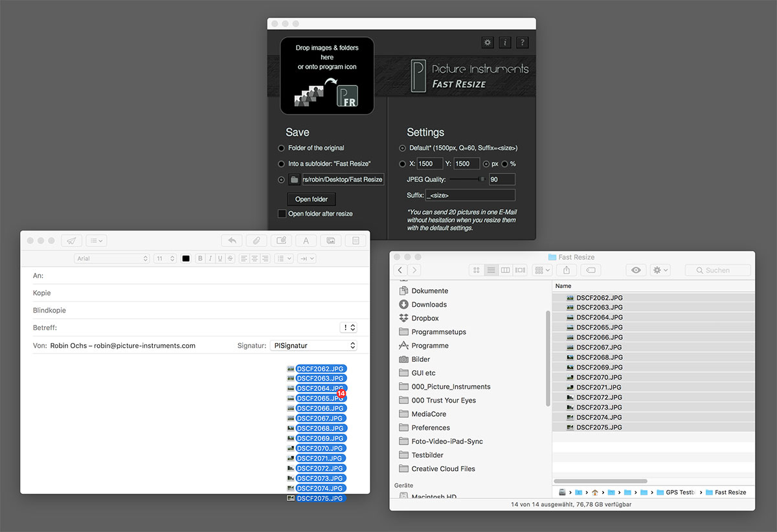Switch Finder to list view

[x=491, y=270]
